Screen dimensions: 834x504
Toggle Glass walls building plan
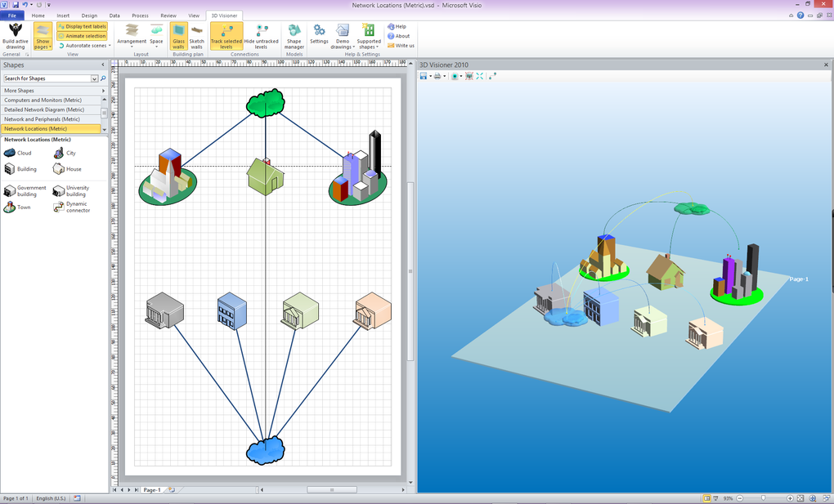point(179,36)
